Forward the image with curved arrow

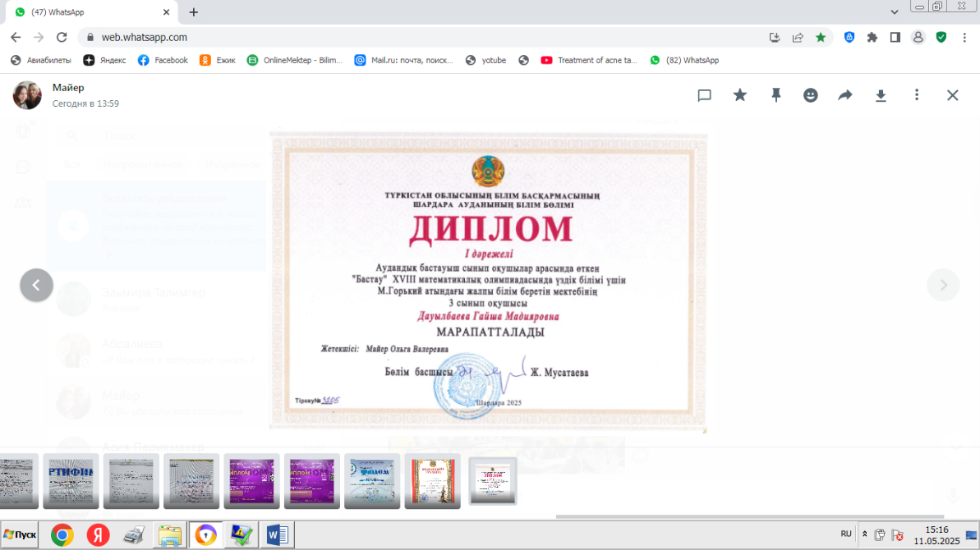pyautogui.click(x=845, y=95)
